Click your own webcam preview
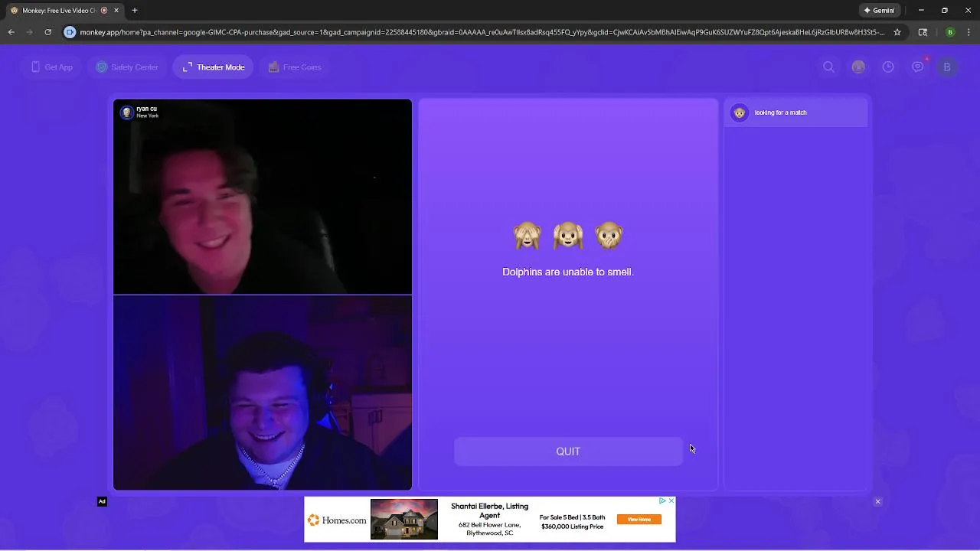The width and height of the screenshot is (980, 551). click(x=263, y=393)
